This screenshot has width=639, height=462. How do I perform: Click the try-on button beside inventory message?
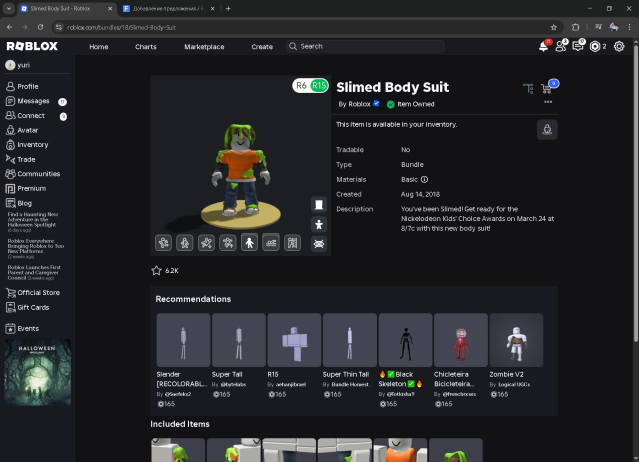coord(546,129)
